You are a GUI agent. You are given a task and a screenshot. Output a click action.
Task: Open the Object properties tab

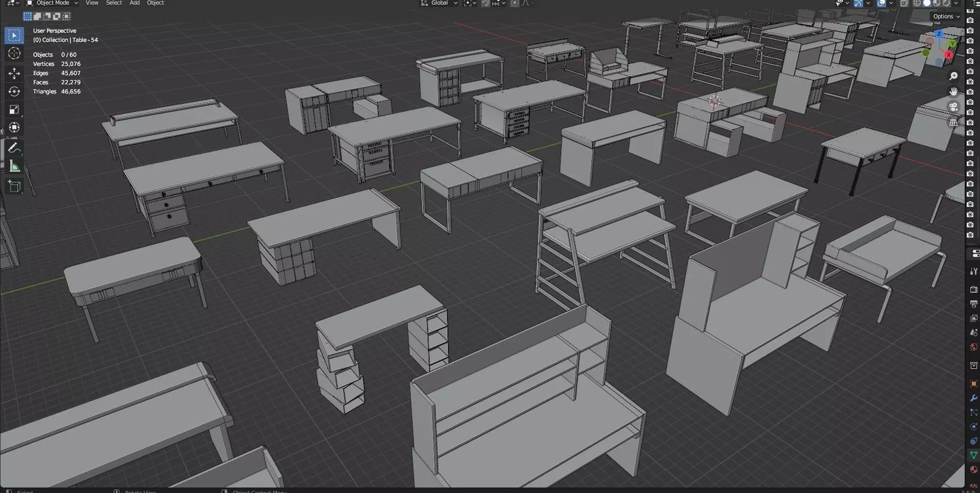[x=974, y=384]
